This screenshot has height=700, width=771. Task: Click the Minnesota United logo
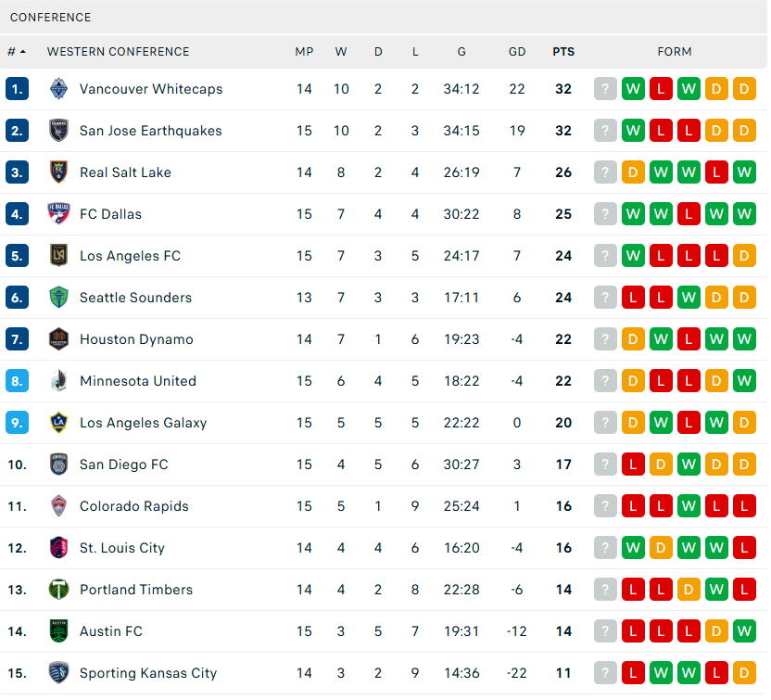59,381
